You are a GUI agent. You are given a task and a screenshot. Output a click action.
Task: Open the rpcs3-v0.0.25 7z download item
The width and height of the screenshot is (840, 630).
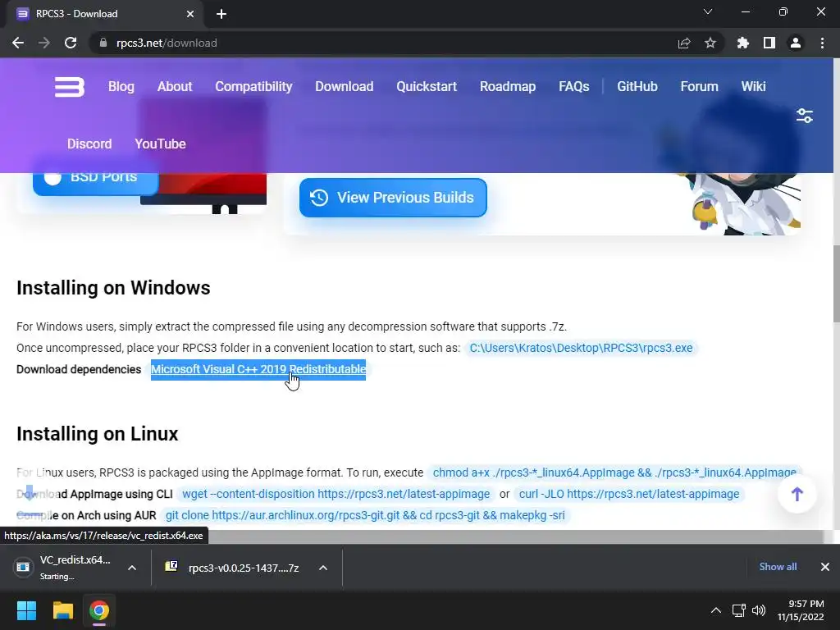click(x=235, y=568)
